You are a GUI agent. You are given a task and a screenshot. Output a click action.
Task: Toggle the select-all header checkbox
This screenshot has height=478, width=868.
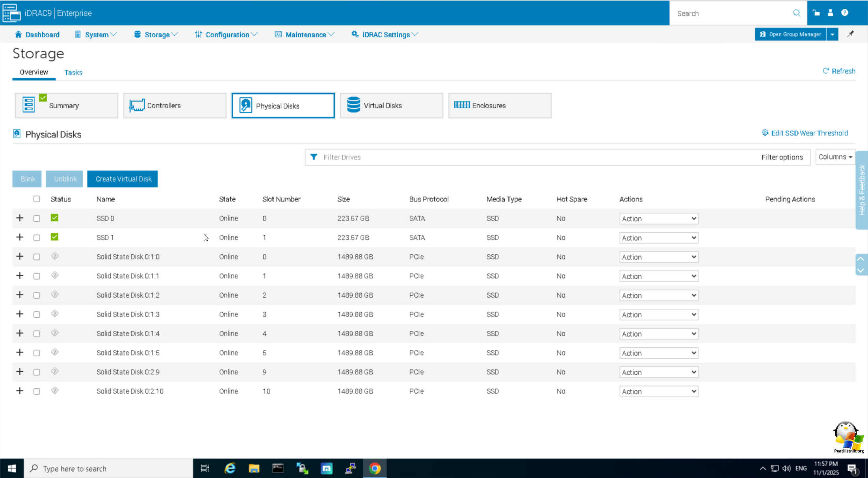coord(37,199)
